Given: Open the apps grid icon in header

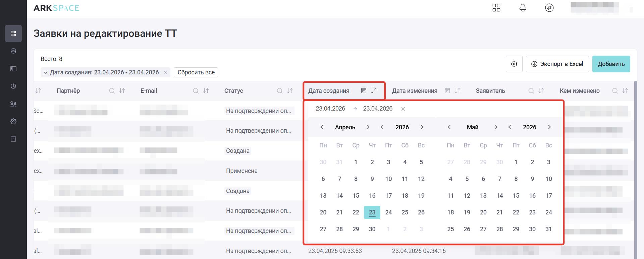Looking at the screenshot, I should (496, 8).
